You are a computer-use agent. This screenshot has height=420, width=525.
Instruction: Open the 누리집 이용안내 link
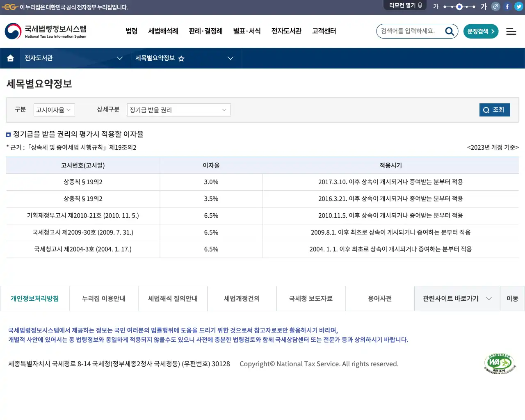tap(104, 299)
